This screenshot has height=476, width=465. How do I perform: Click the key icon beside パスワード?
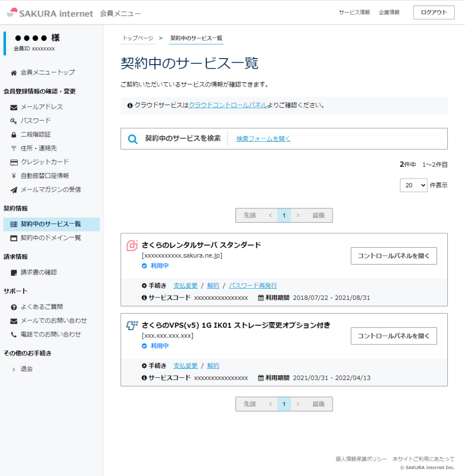[x=13, y=121]
